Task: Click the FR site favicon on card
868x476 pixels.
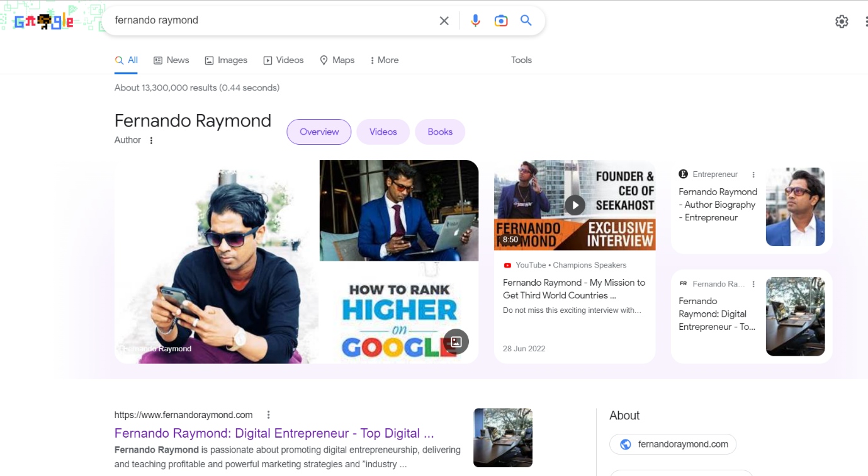Action: pos(683,284)
